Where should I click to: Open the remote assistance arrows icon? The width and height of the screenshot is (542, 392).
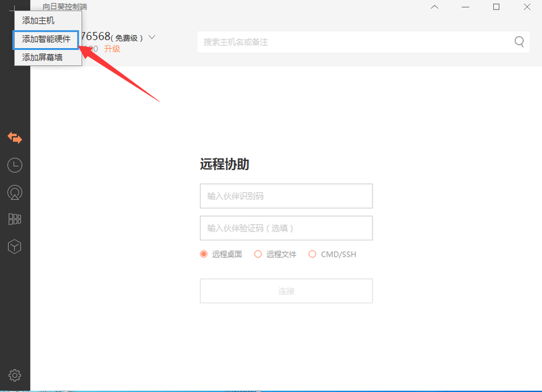click(x=14, y=138)
